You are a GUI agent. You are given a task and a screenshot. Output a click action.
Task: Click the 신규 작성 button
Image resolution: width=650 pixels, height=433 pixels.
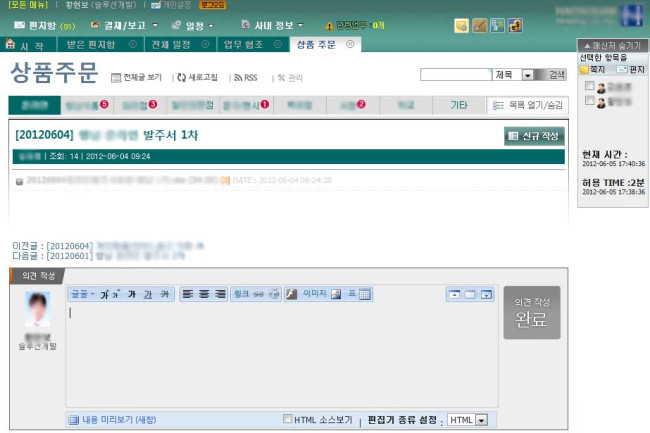[534, 136]
